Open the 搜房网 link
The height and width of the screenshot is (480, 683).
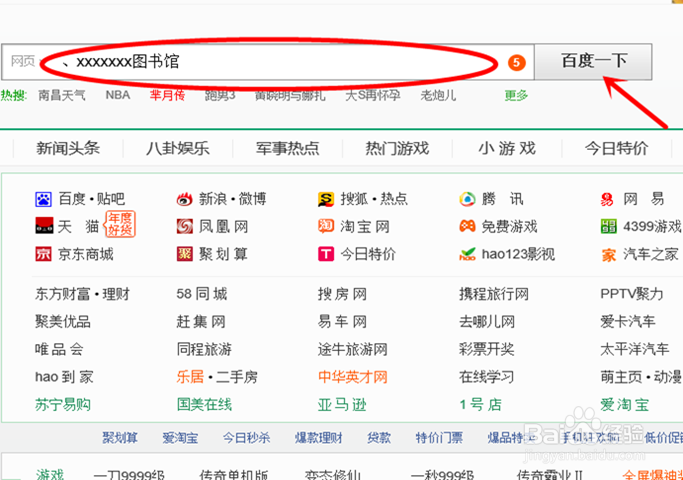(x=342, y=294)
